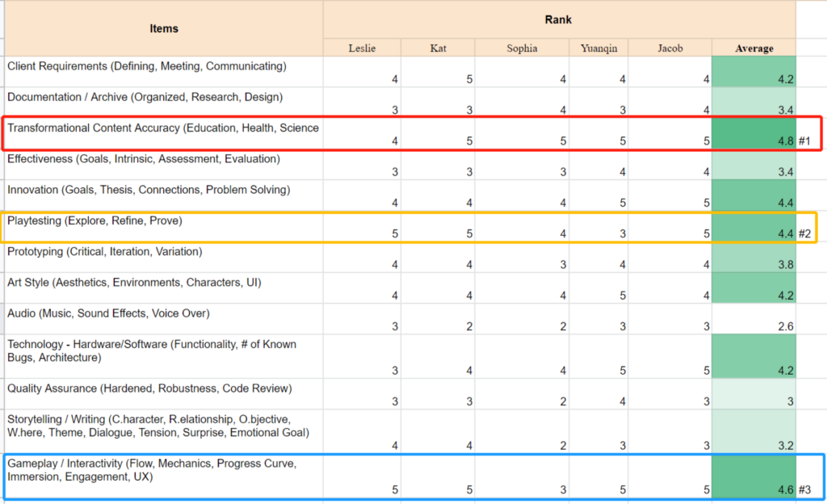Click the Kat column header

click(438, 48)
